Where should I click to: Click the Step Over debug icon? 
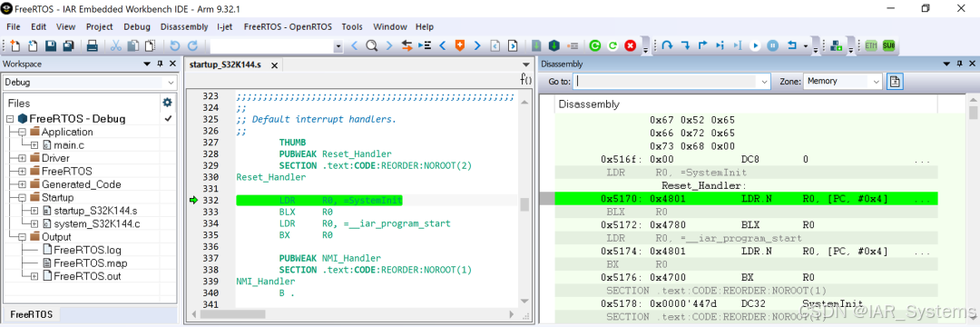click(x=667, y=45)
